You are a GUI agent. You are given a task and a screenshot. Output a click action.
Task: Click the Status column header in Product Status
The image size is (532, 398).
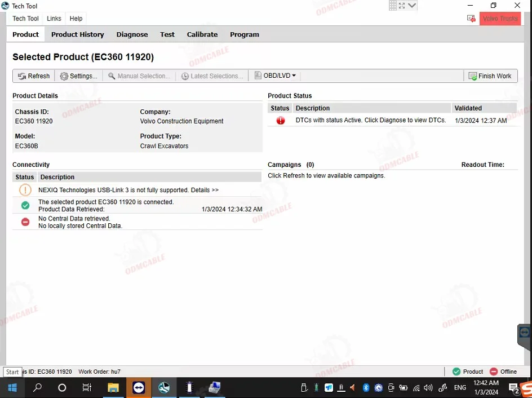pyautogui.click(x=280, y=108)
